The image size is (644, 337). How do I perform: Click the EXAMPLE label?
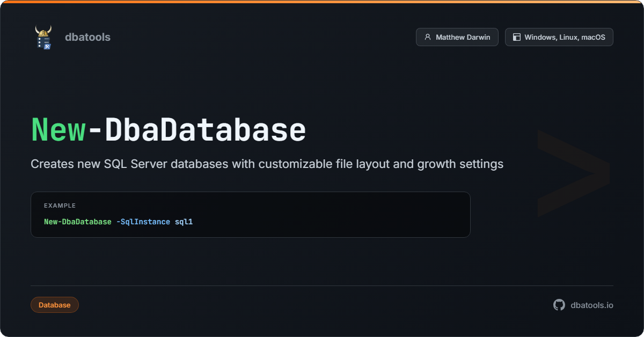[60, 206]
